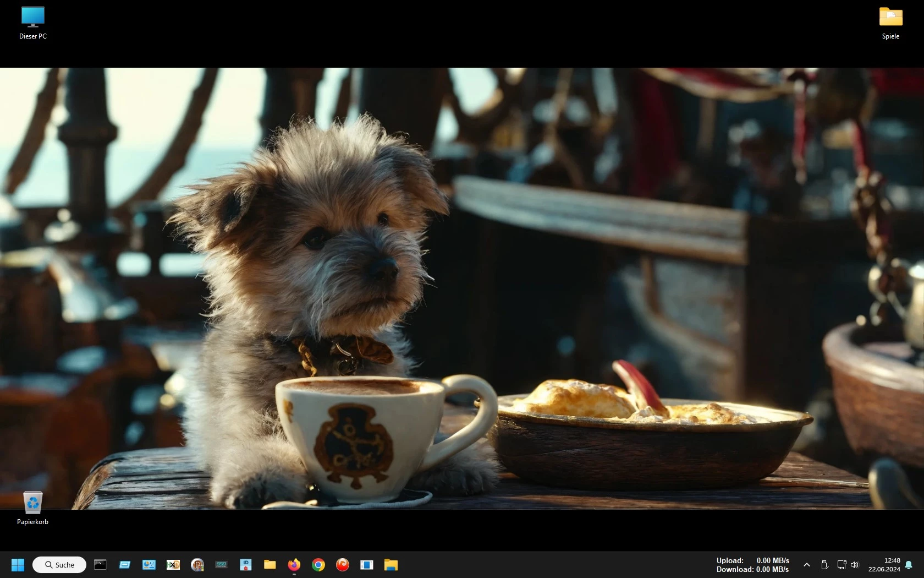Viewport: 924px width, 578px height.
Task: Select the Dieser PC desktop icon
Action: 33,23
